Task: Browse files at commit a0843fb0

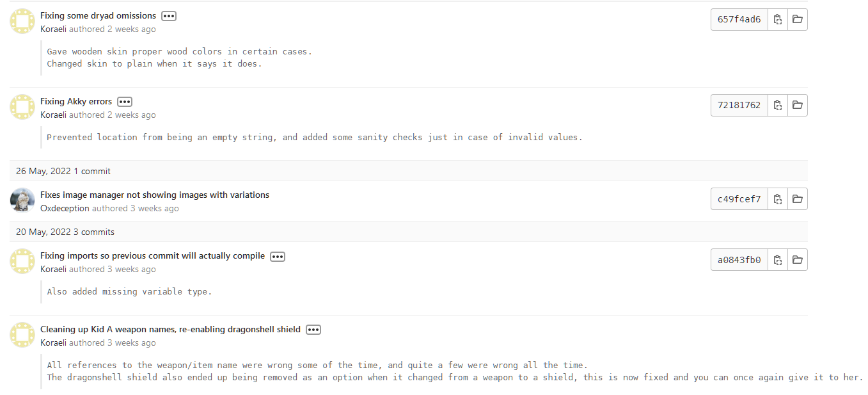Action: coord(797,259)
